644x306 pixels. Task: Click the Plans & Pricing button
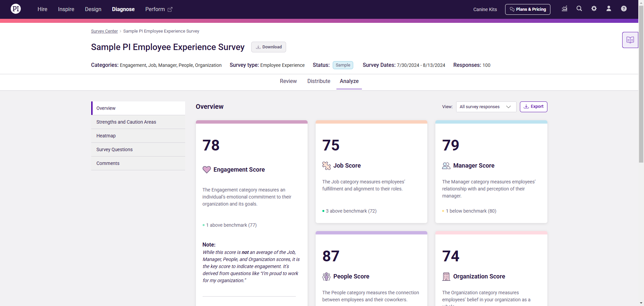pos(528,9)
